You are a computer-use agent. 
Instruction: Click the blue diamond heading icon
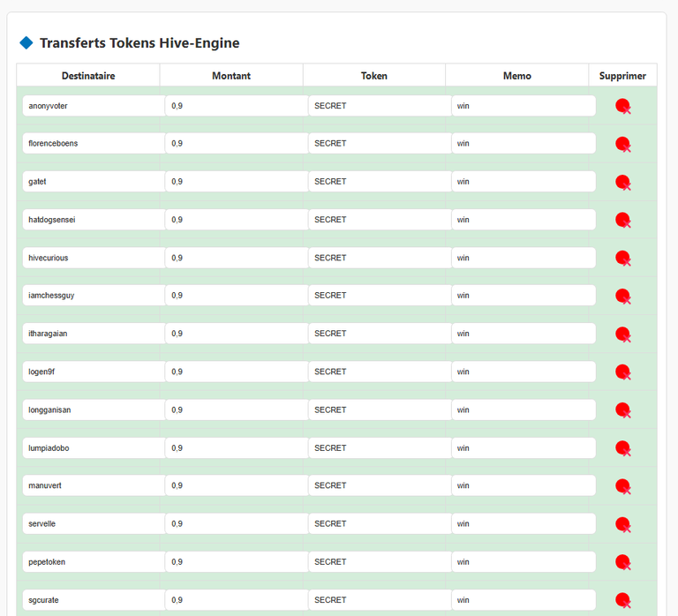tap(26, 42)
